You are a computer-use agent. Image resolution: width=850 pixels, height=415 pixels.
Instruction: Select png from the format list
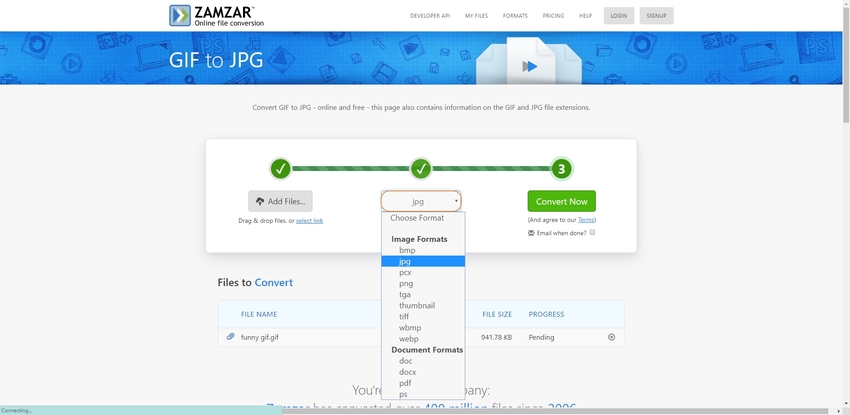point(406,284)
